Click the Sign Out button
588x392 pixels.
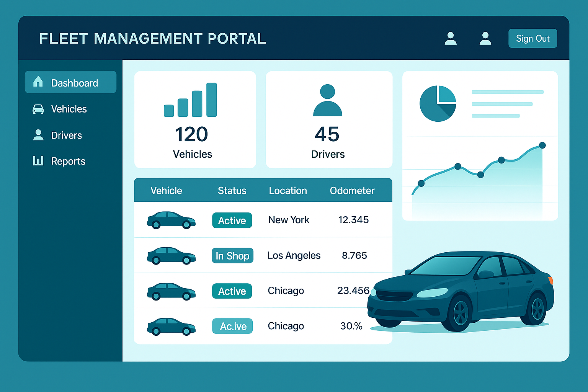pos(532,38)
